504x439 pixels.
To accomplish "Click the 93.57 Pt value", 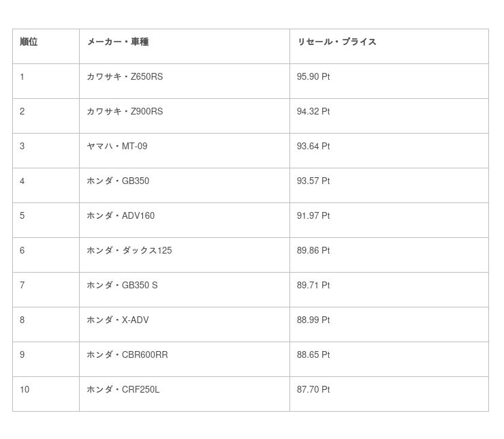I will tap(313, 181).
